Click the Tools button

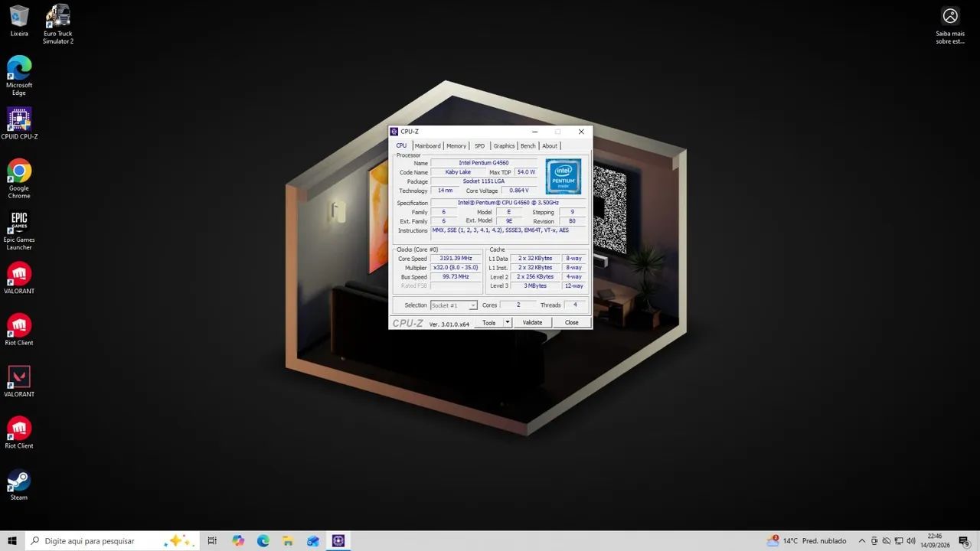(489, 322)
